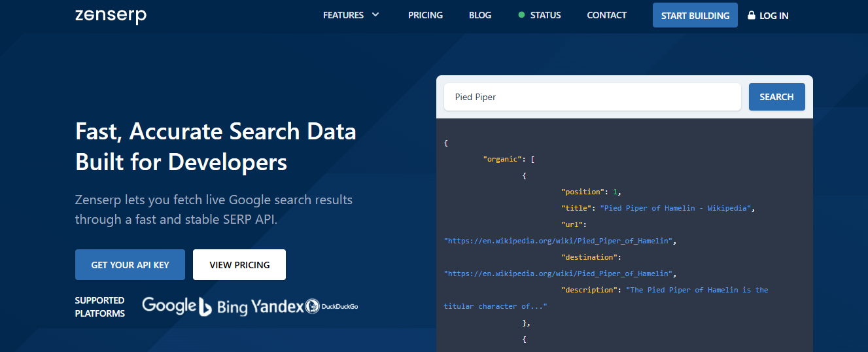Click the "Pied Piper of Hamelin - Wikipedia" title value
The height and width of the screenshot is (352, 868).
point(677,208)
